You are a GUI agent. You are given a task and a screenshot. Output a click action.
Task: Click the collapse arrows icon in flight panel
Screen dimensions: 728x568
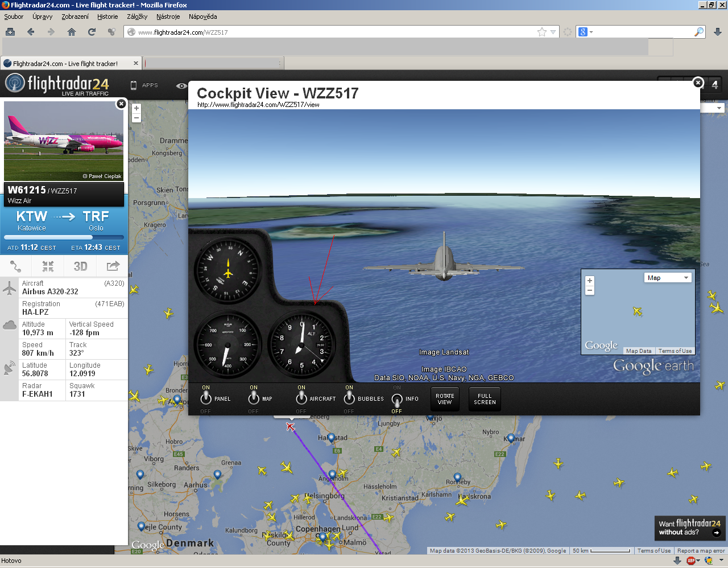tap(48, 266)
